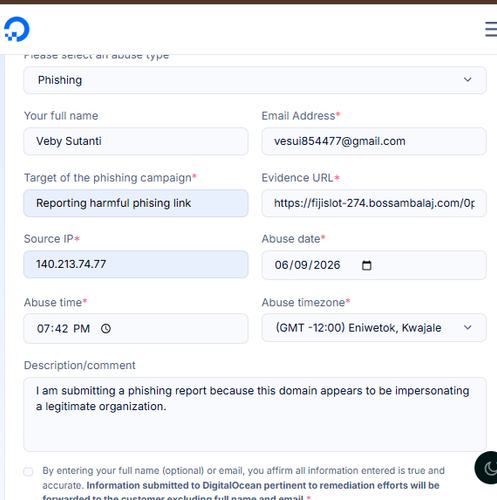497x500 pixels.
Task: Click the chevron on the abuse type selector
Action: click(x=467, y=80)
